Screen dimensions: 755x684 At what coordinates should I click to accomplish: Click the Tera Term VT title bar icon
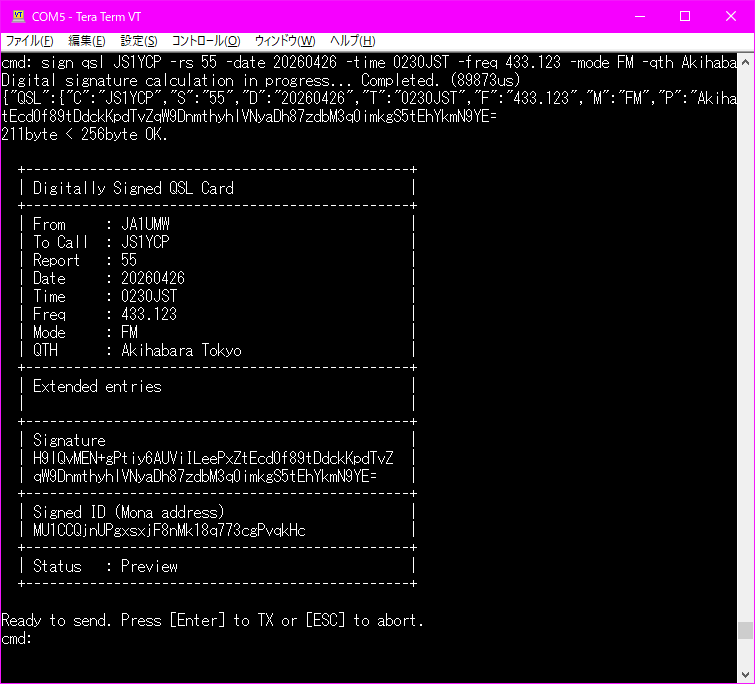tap(18, 16)
